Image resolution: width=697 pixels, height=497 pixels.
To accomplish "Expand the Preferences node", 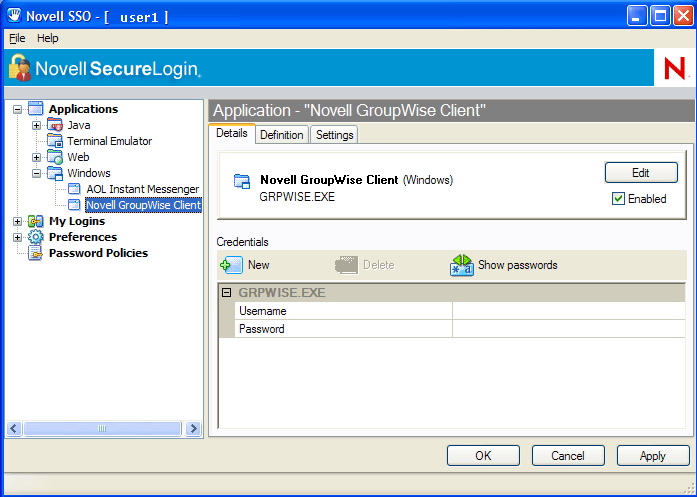I will (17, 237).
